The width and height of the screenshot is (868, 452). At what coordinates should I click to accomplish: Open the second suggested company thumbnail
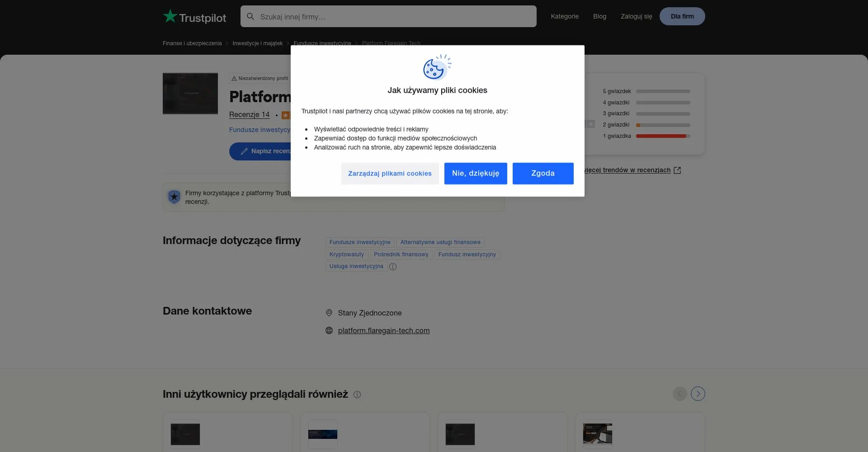point(323,434)
